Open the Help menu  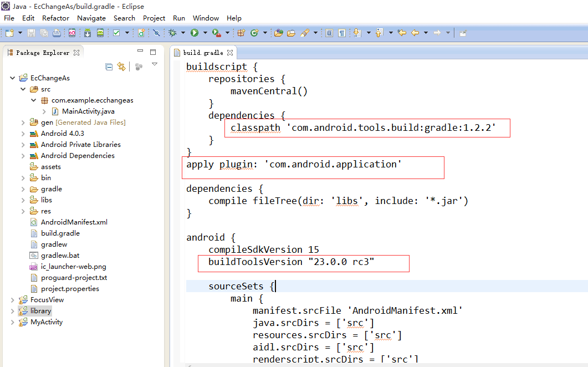tap(234, 18)
